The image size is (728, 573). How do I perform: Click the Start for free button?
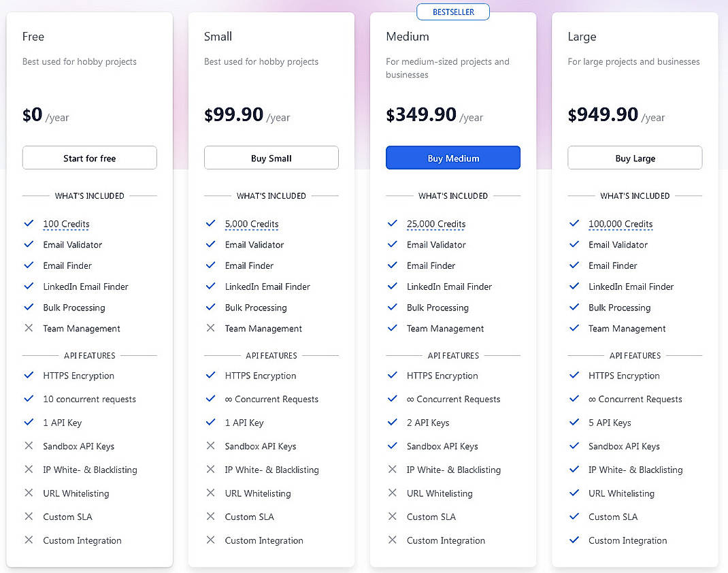click(89, 157)
